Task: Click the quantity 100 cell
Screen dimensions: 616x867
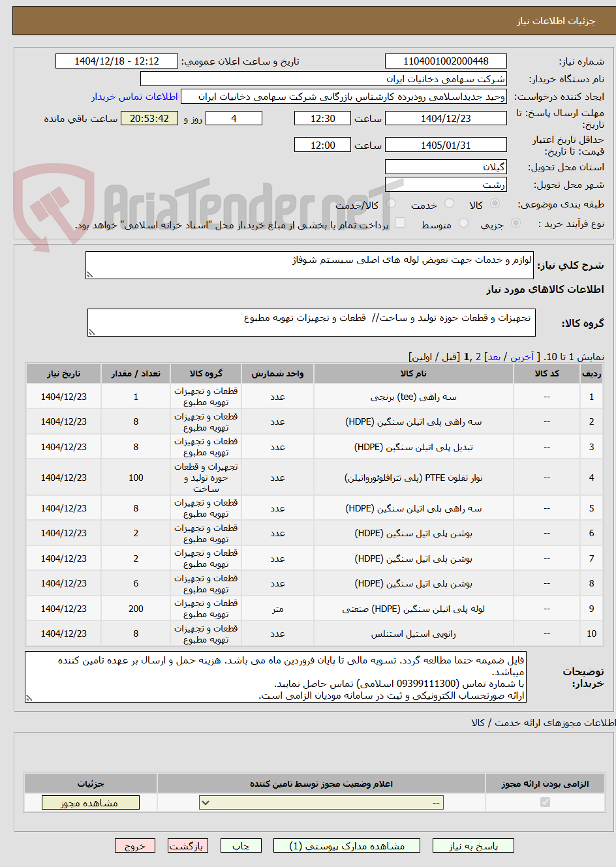Action: [x=136, y=478]
